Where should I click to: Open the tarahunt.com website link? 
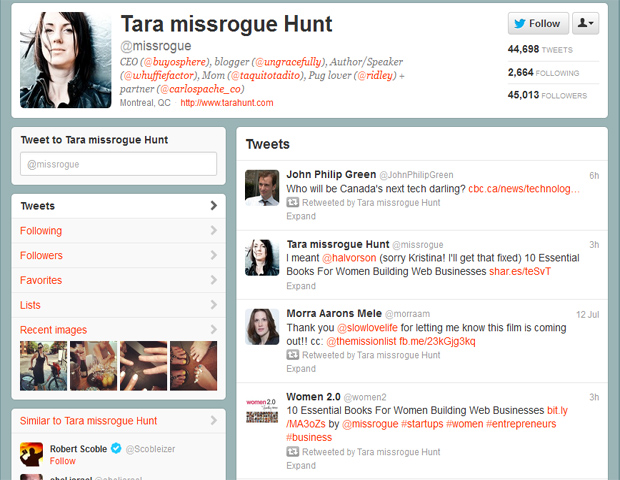coord(227,103)
